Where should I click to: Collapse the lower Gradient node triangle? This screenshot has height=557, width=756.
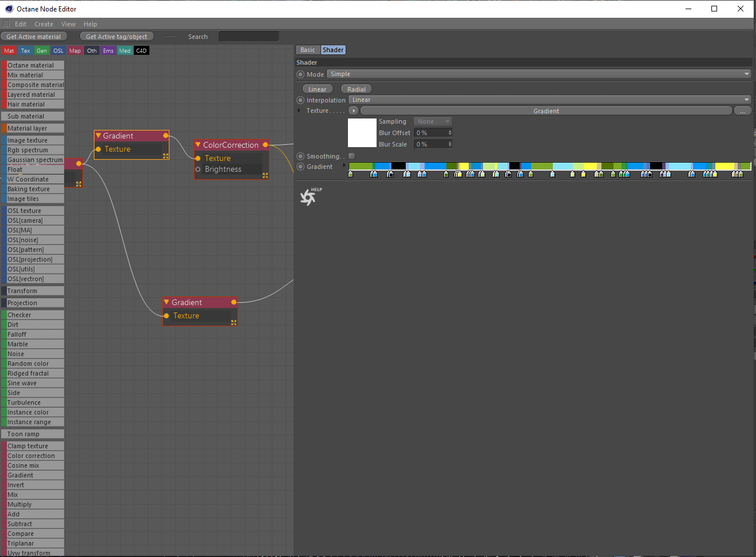(167, 302)
